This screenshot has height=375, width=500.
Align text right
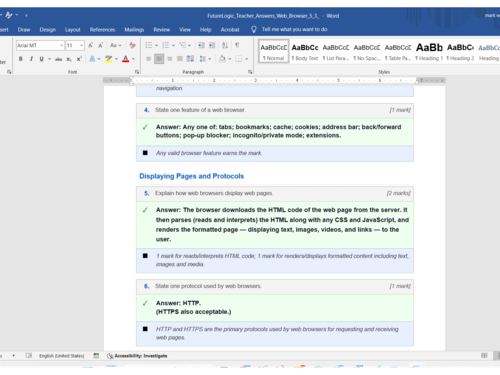click(169, 59)
